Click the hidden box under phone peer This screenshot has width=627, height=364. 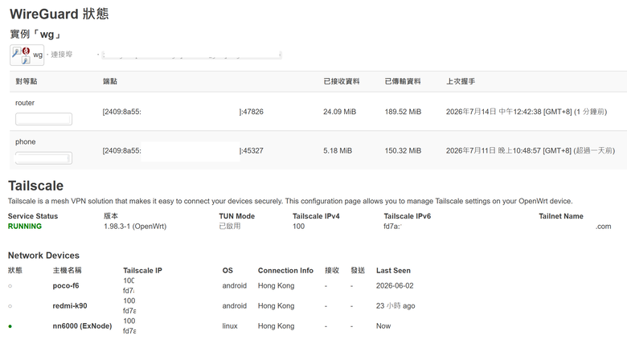(43, 158)
